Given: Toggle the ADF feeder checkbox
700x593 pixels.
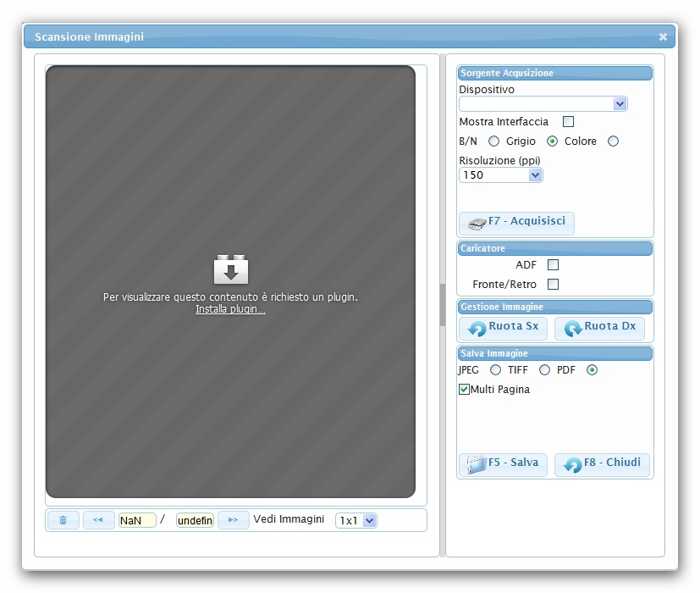Looking at the screenshot, I should (554, 265).
